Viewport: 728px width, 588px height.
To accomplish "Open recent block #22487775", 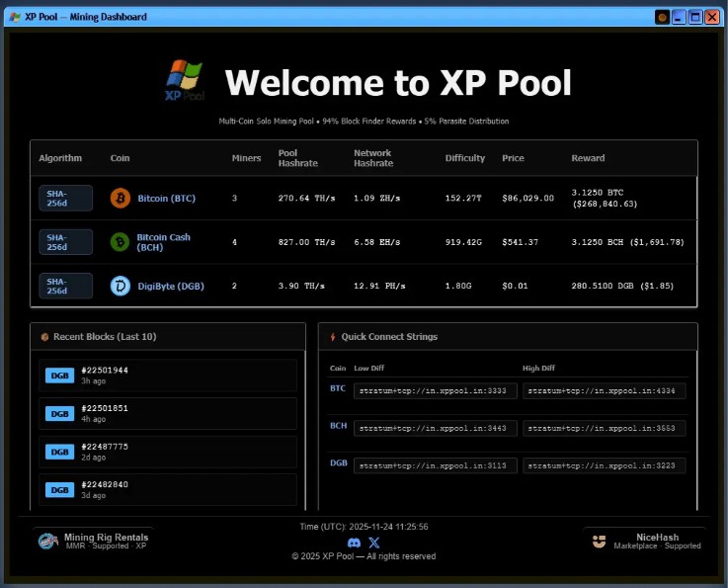I will click(168, 452).
